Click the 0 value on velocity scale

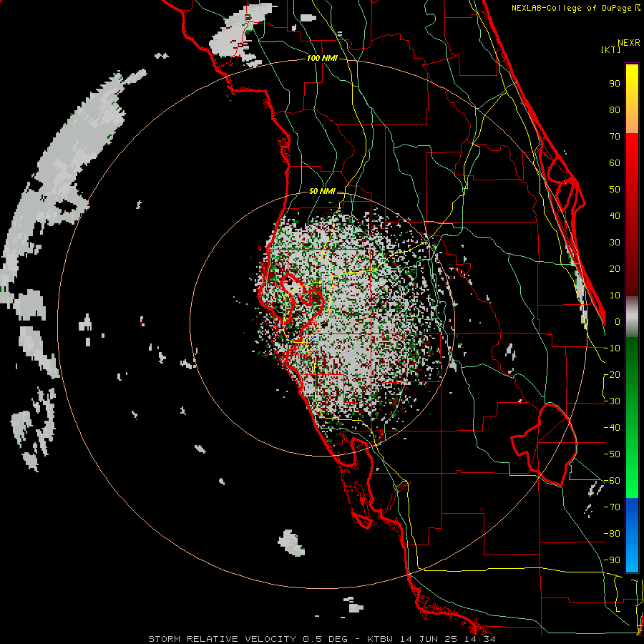click(x=618, y=322)
